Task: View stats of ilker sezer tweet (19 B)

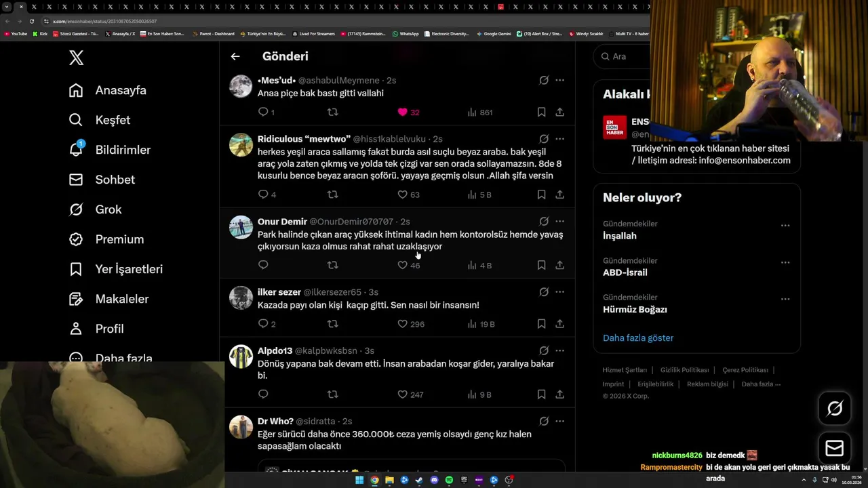Action: (x=481, y=324)
